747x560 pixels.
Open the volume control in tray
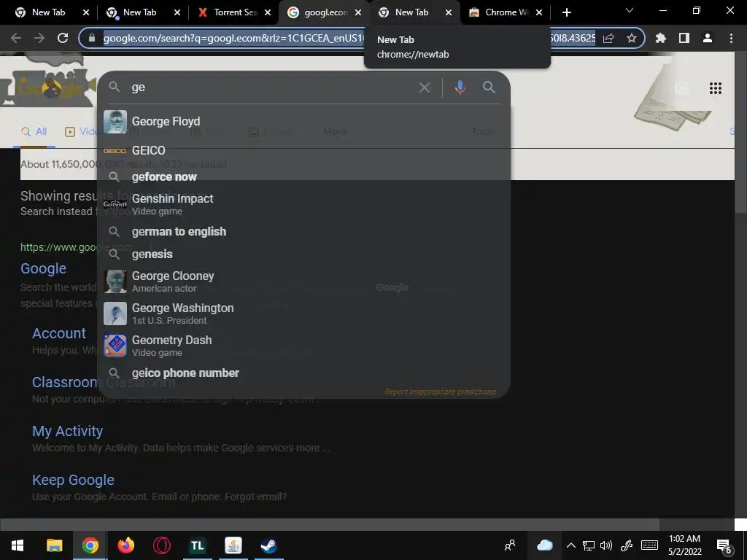606,545
